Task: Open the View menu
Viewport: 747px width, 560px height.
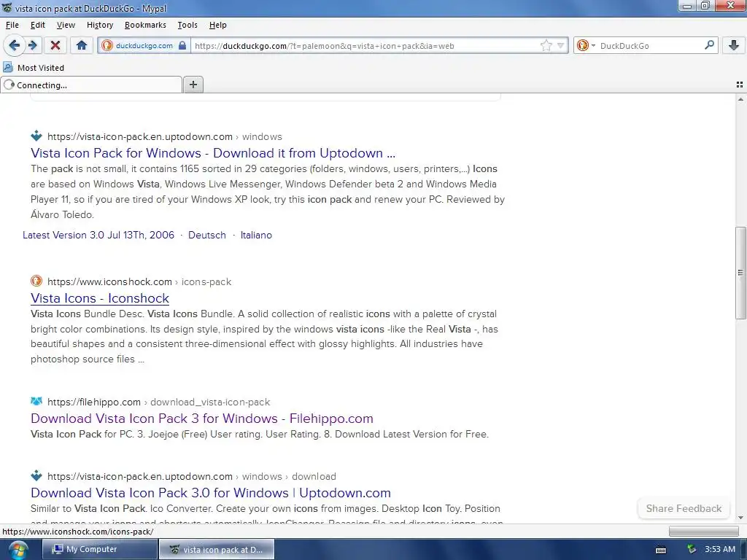Action: coord(66,25)
